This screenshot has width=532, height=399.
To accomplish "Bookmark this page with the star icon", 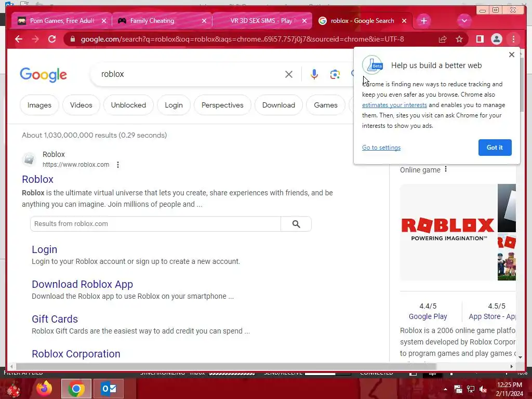I will click(459, 39).
